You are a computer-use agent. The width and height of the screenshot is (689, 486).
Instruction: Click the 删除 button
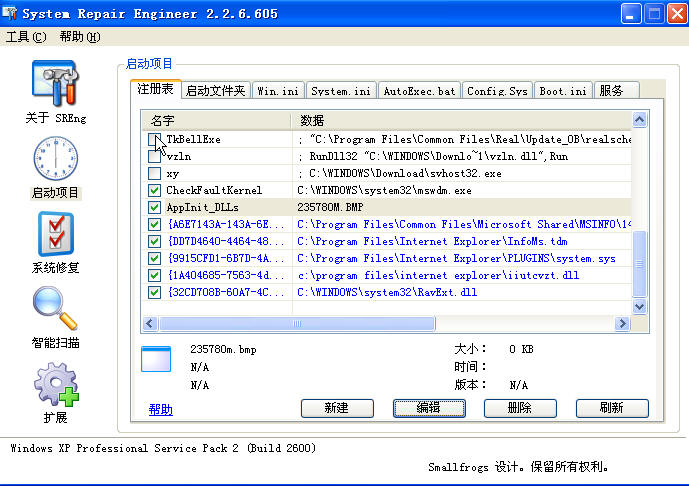click(520, 408)
